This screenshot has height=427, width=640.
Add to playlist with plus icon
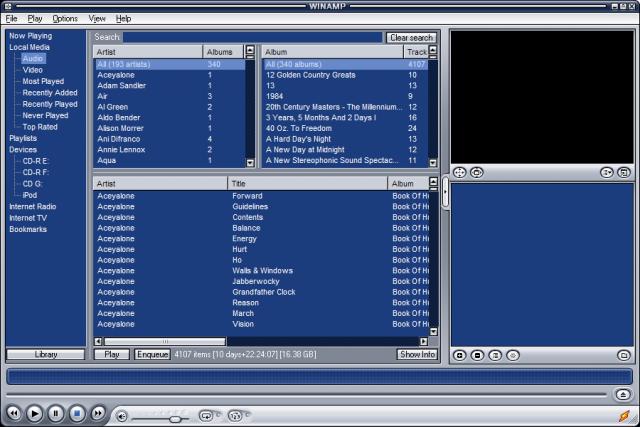click(460, 356)
